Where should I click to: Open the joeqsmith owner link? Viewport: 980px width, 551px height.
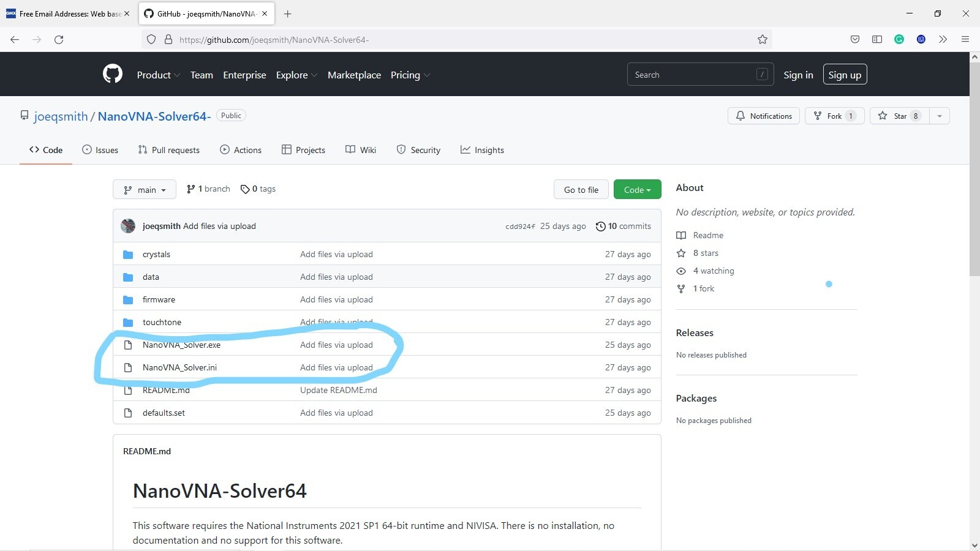(x=61, y=116)
